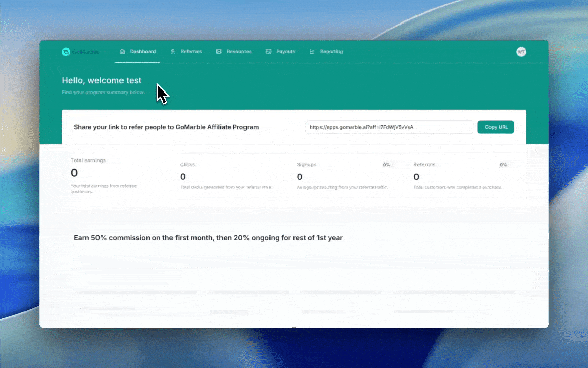This screenshot has width=588, height=368.
Task: Click the Signups value 0
Action: (299, 176)
